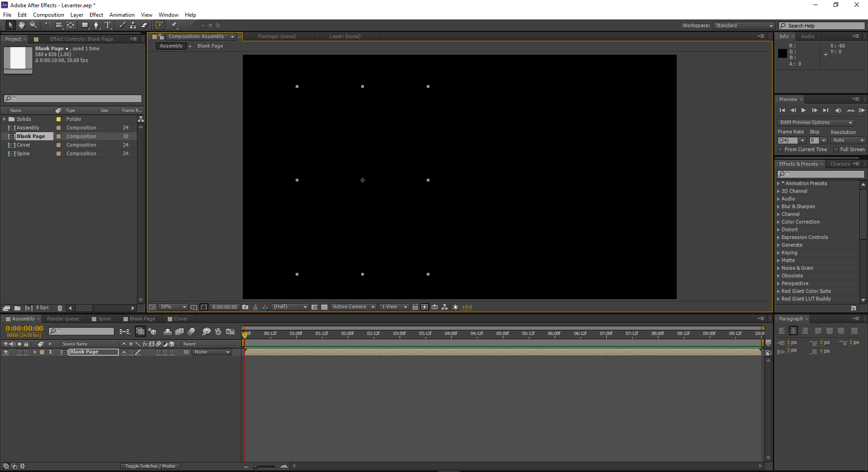Open the Composition menu

pyautogui.click(x=48, y=14)
